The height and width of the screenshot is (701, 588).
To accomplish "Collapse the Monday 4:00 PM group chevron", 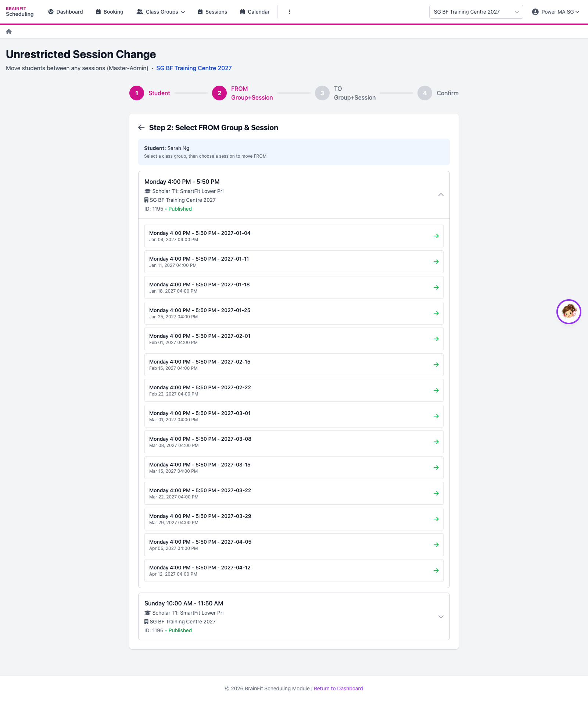I will 441,195.
